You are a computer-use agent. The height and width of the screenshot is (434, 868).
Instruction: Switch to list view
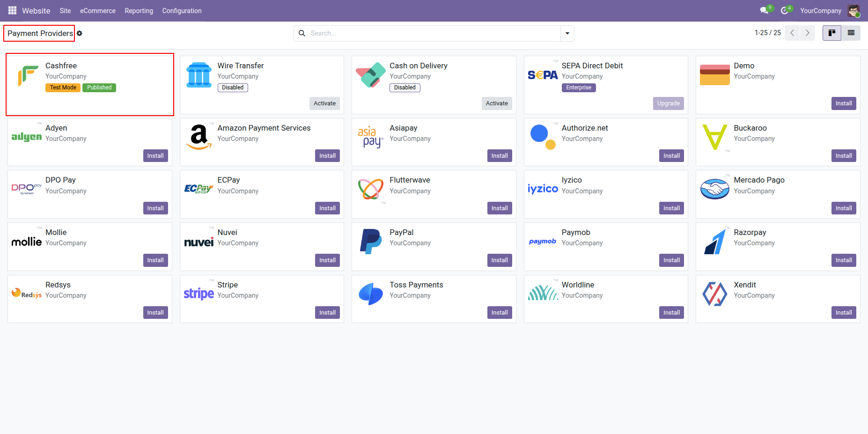851,33
